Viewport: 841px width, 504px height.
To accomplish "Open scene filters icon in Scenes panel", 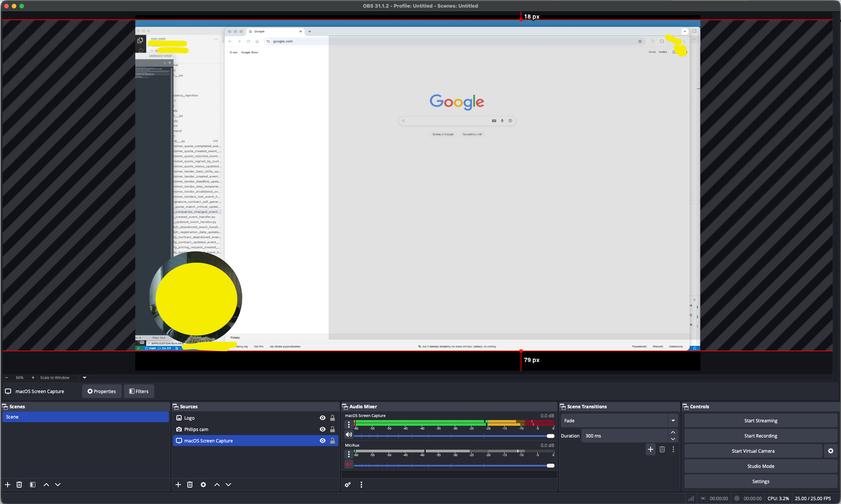I will pos(33,485).
